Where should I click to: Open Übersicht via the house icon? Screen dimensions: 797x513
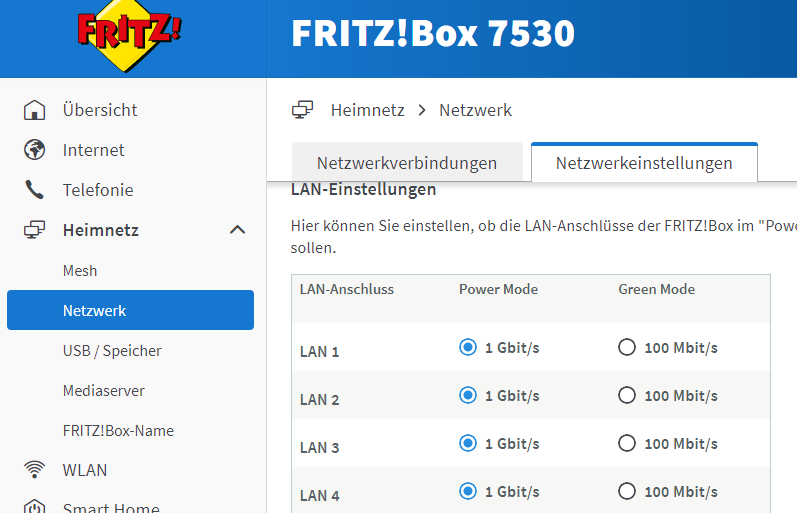[35, 110]
